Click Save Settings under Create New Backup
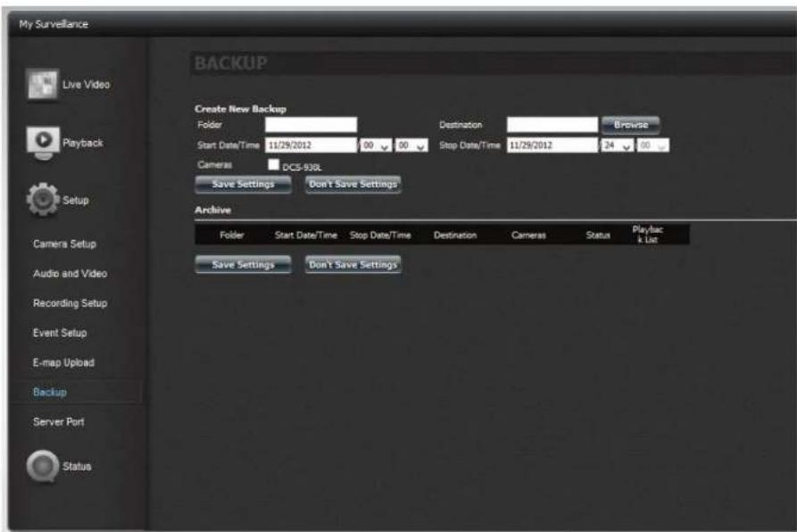 coord(243,184)
